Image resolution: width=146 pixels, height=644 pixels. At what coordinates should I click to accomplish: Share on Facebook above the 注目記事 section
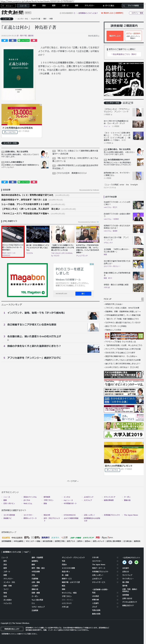[x=12, y=182]
